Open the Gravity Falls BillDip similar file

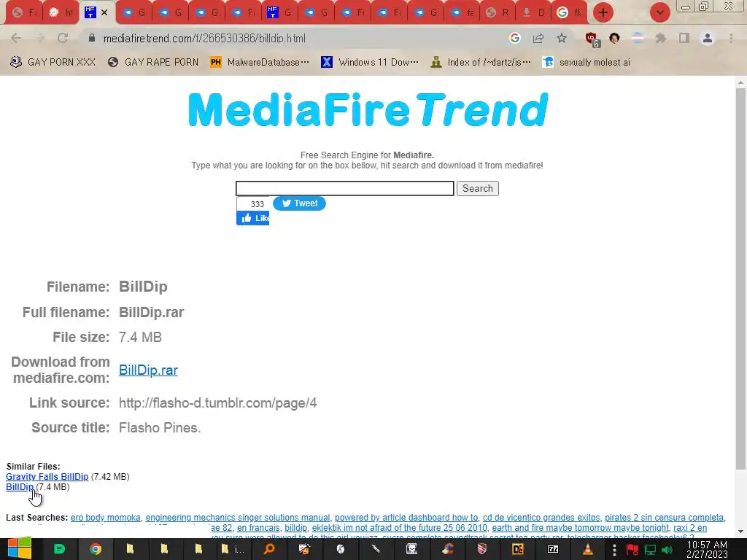(47, 477)
